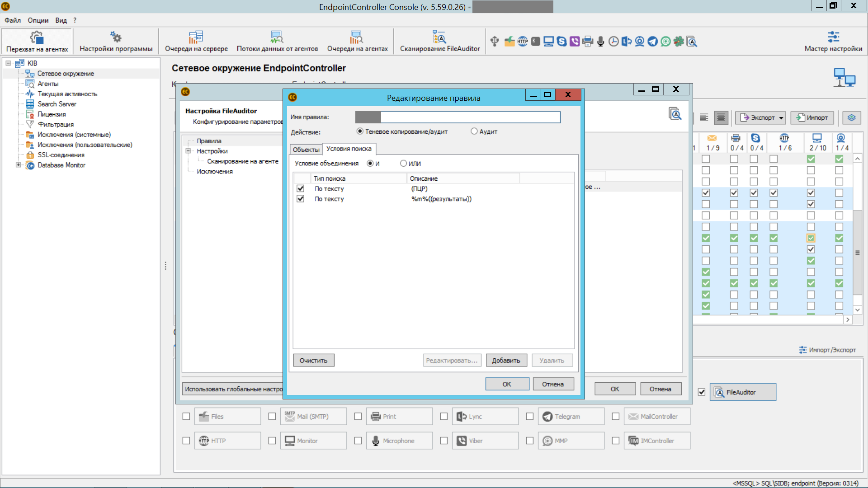Collapse the Настройки tree node

[x=189, y=151]
